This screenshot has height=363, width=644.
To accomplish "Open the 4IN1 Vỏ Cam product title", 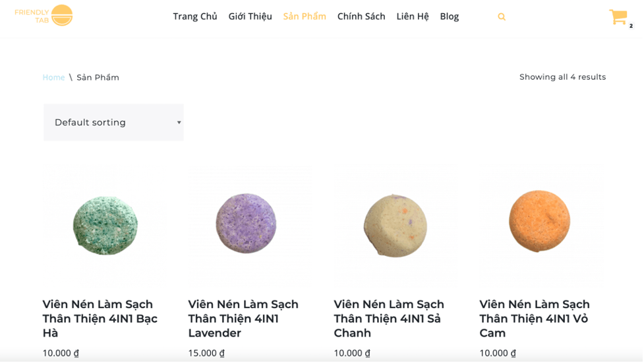I will click(535, 319).
